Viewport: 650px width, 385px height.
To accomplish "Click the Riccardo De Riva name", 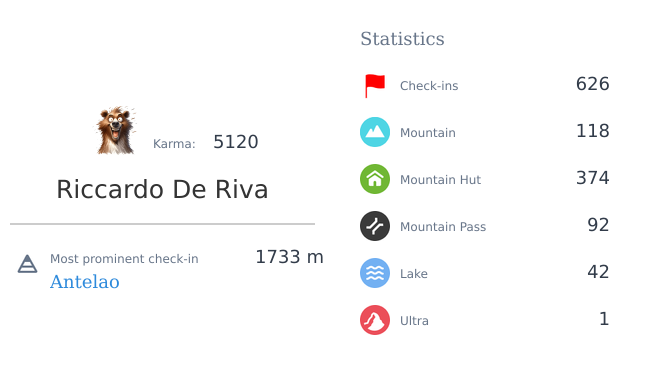I will click(x=162, y=189).
